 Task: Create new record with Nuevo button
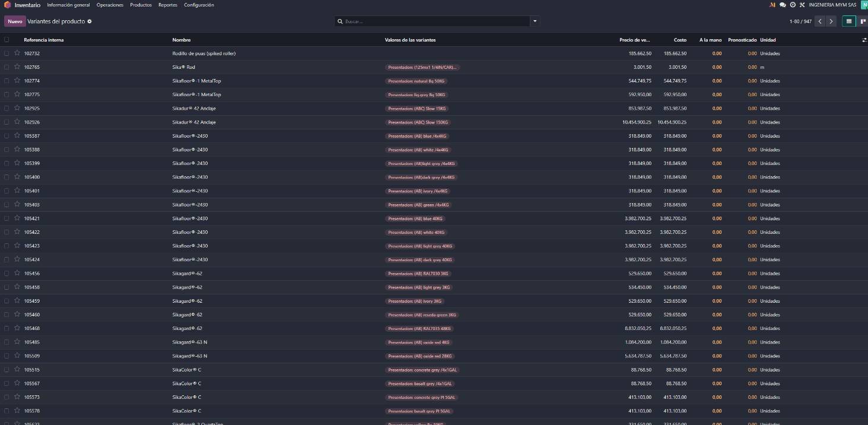coord(15,21)
